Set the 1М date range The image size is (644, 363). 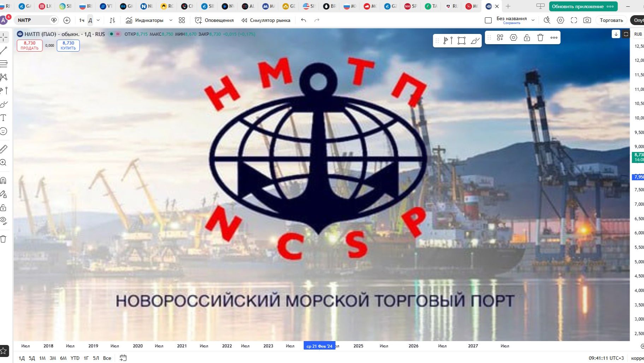click(42, 358)
